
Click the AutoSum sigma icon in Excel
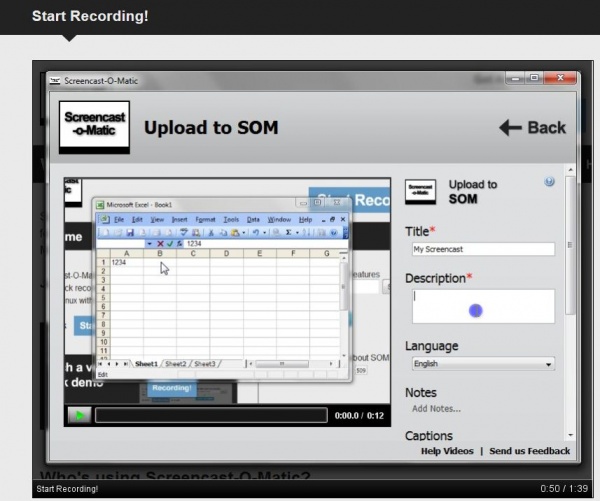tap(289, 232)
